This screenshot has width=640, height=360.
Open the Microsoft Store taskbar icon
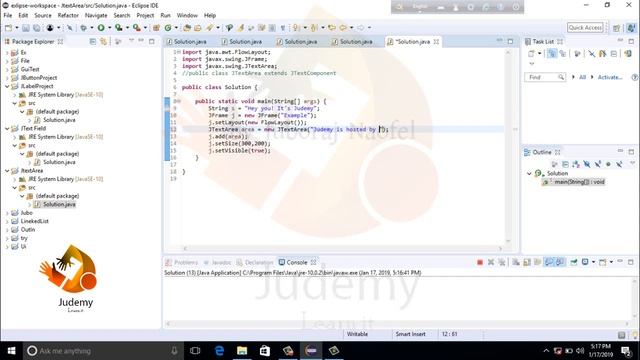coord(265,351)
